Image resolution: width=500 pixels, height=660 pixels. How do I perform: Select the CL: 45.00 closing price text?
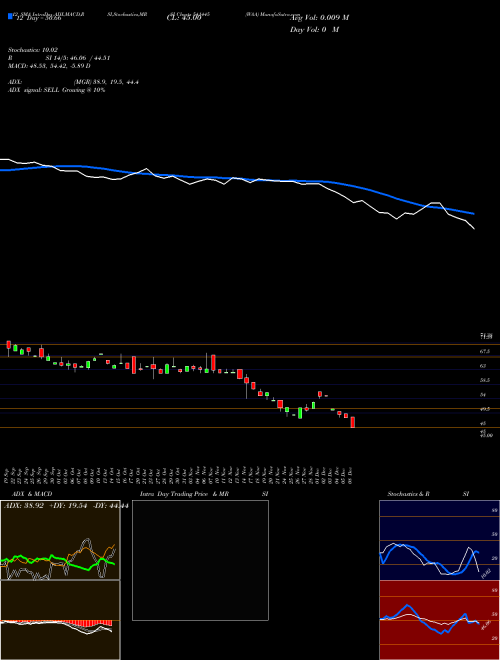[x=184, y=18]
